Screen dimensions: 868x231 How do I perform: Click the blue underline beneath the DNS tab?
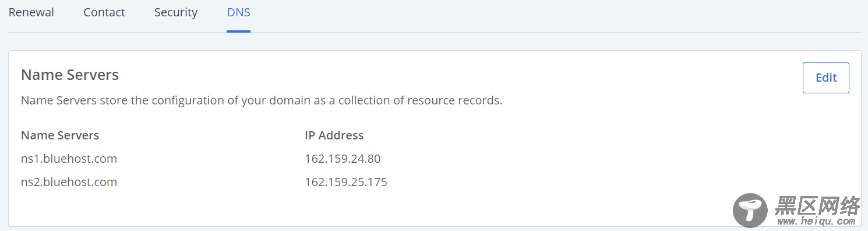pos(239,32)
